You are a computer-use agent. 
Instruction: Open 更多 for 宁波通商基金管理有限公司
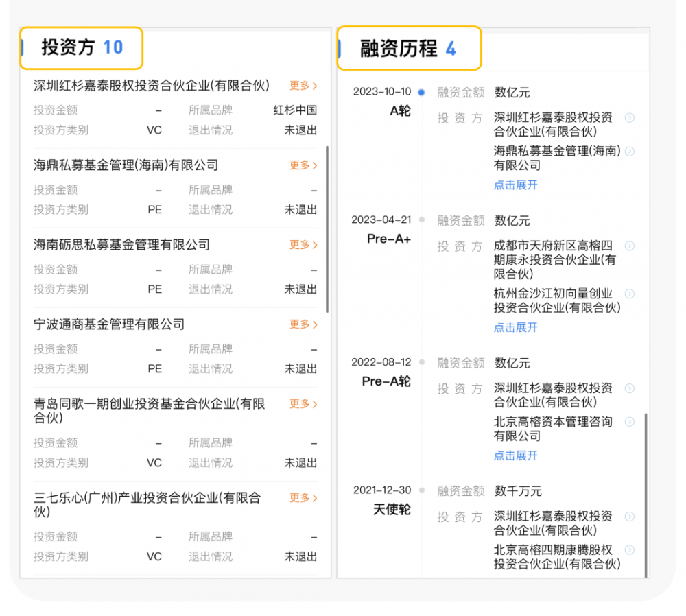pyautogui.click(x=303, y=324)
